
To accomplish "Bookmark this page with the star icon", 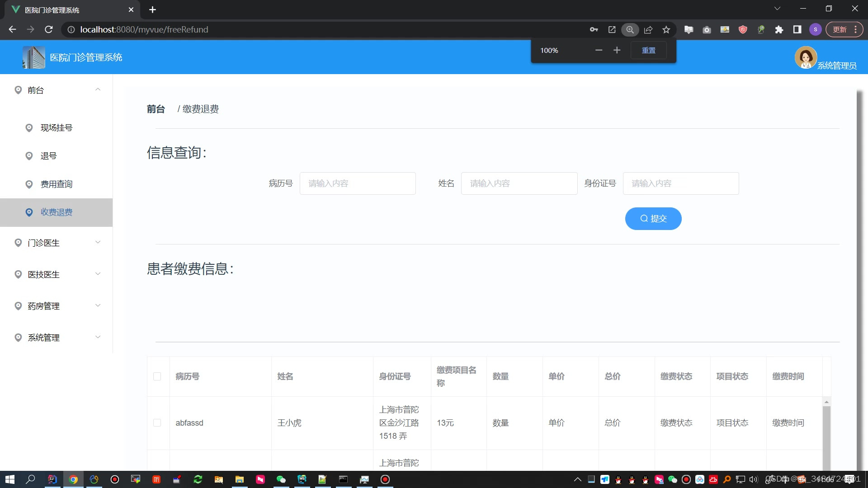I will coord(666,29).
